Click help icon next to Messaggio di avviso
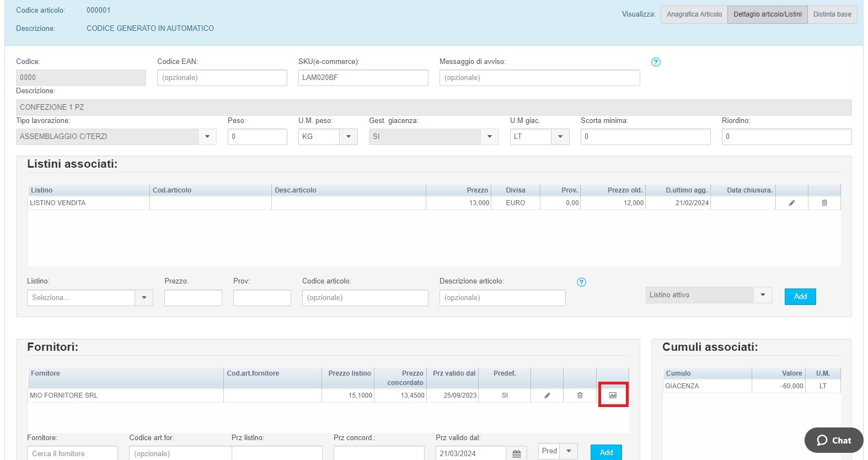 (656, 62)
